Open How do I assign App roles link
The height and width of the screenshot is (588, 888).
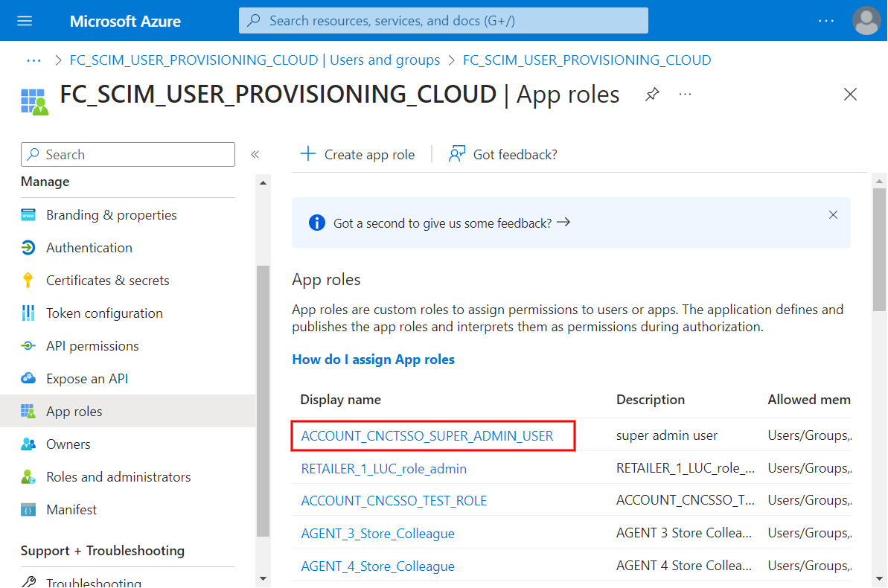click(x=373, y=359)
